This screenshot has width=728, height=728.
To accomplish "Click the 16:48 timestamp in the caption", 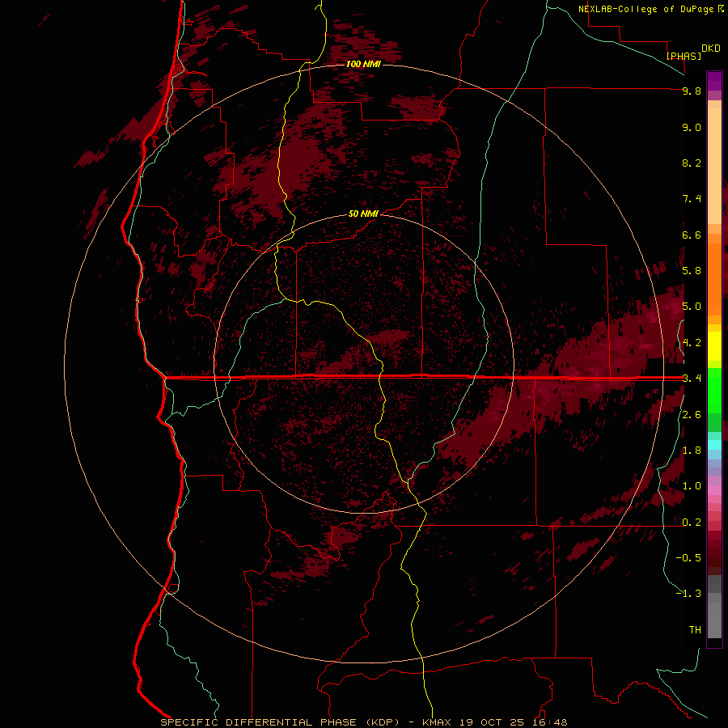I will point(551,722).
